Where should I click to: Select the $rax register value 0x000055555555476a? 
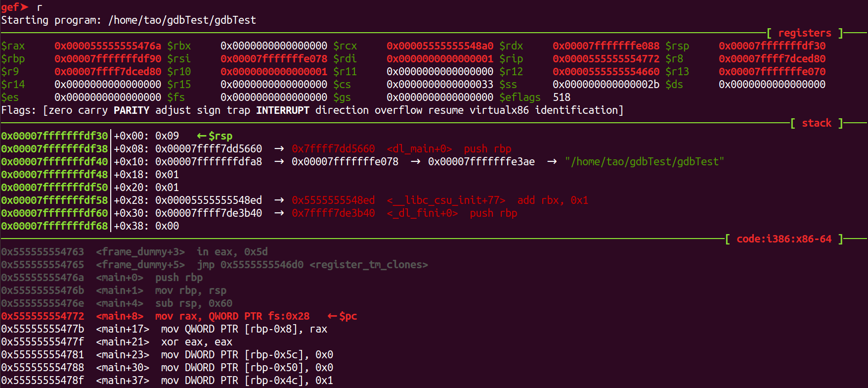pos(108,46)
